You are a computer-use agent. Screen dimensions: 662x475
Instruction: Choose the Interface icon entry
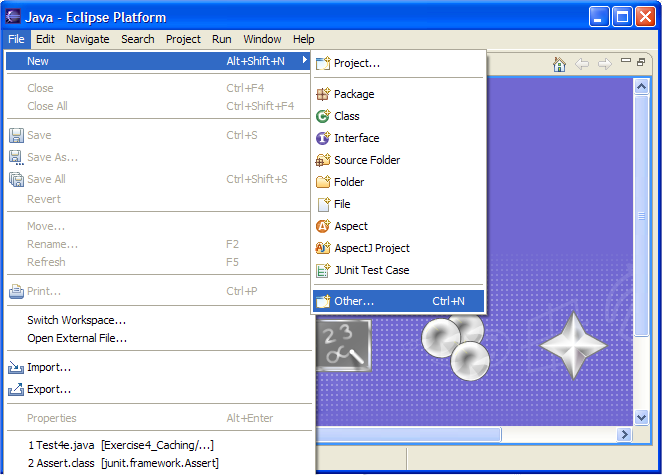tap(323, 138)
